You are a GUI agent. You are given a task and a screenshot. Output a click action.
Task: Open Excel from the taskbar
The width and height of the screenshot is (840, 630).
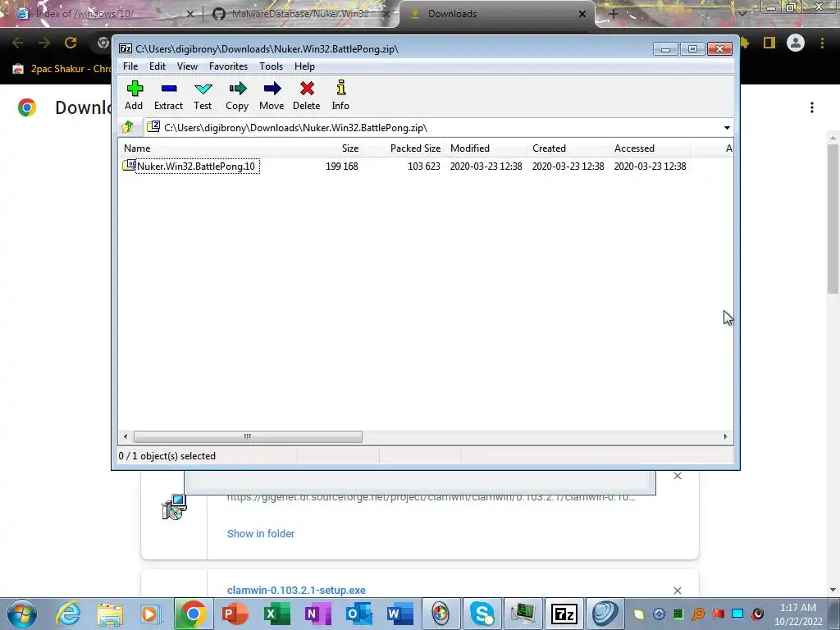pyautogui.click(x=276, y=614)
